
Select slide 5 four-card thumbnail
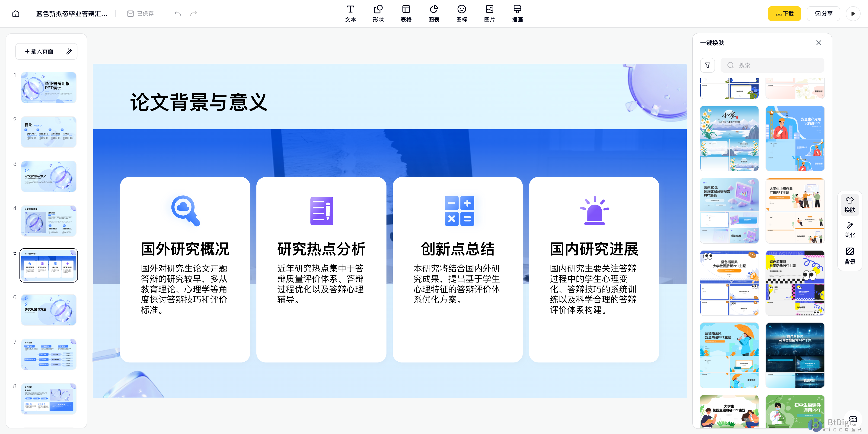pos(48,265)
